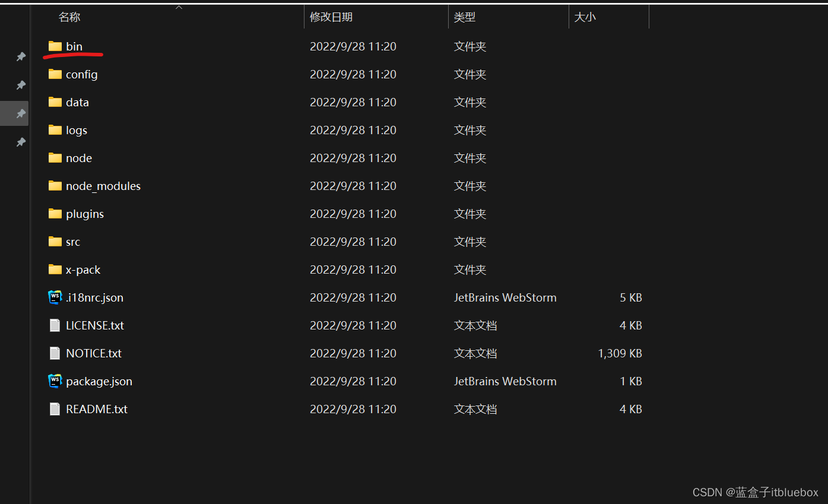Select the node_modules folder icon
This screenshot has width=828, height=504.
(55, 186)
